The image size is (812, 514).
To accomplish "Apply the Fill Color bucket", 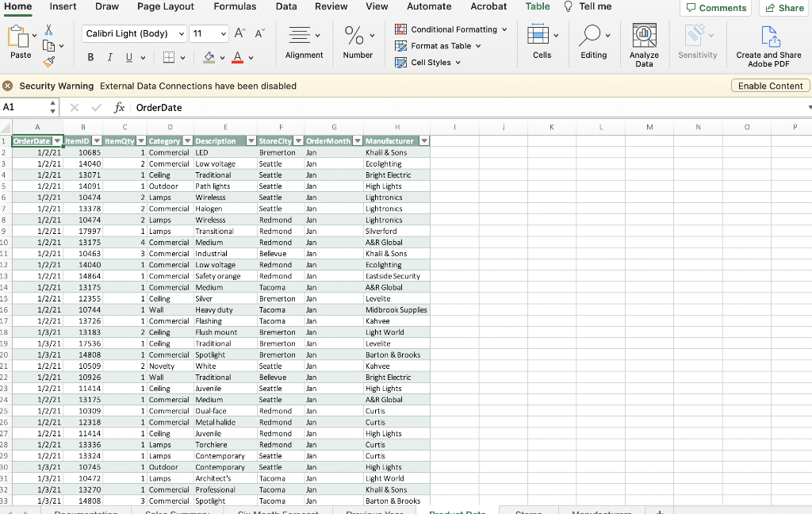I will coord(209,58).
